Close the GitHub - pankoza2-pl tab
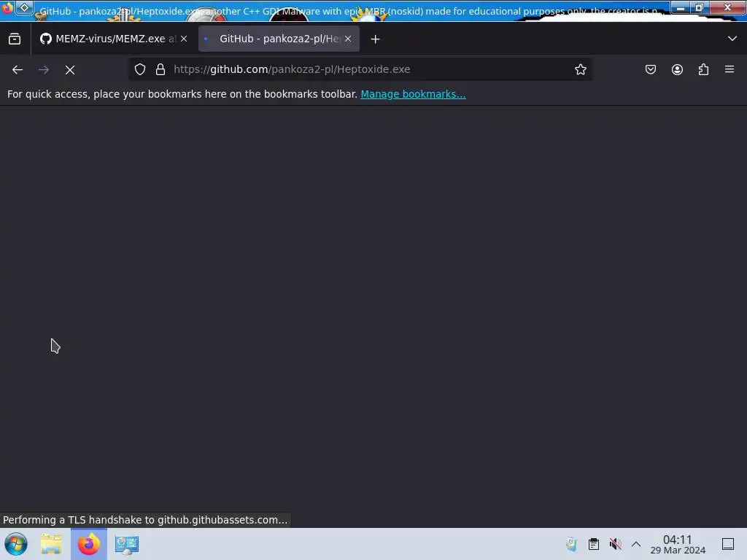747x560 pixels. (x=348, y=39)
